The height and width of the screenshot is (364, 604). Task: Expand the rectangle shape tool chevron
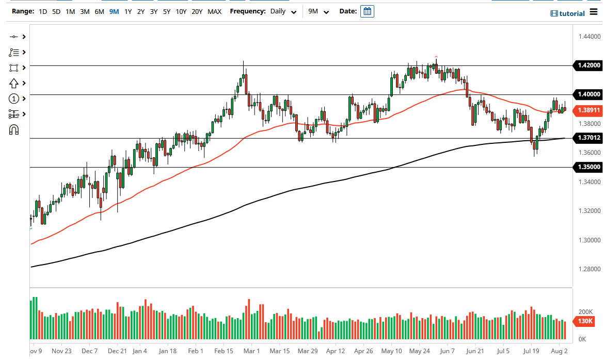click(24, 68)
